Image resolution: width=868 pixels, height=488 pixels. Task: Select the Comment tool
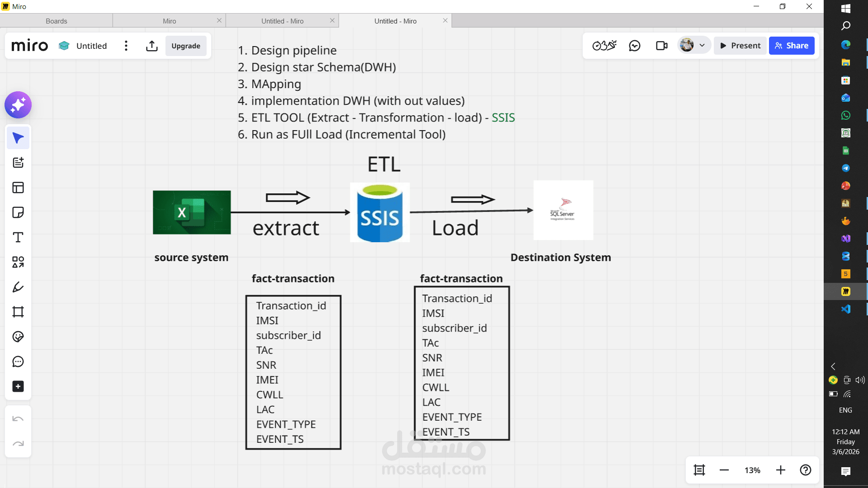tap(18, 361)
